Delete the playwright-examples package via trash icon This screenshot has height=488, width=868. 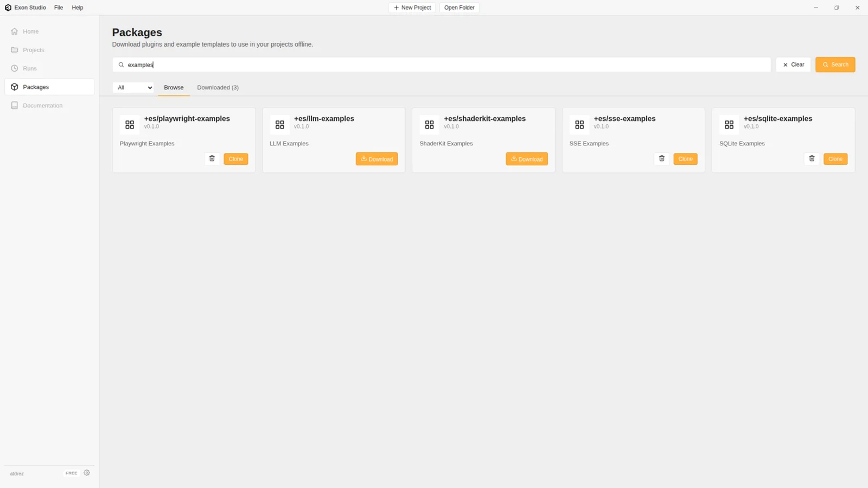point(212,159)
